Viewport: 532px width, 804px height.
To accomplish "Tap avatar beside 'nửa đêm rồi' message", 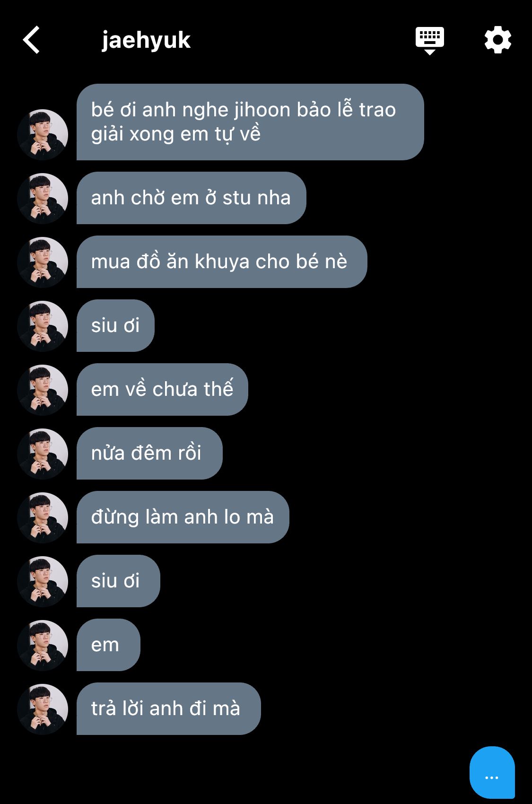I will [x=43, y=454].
